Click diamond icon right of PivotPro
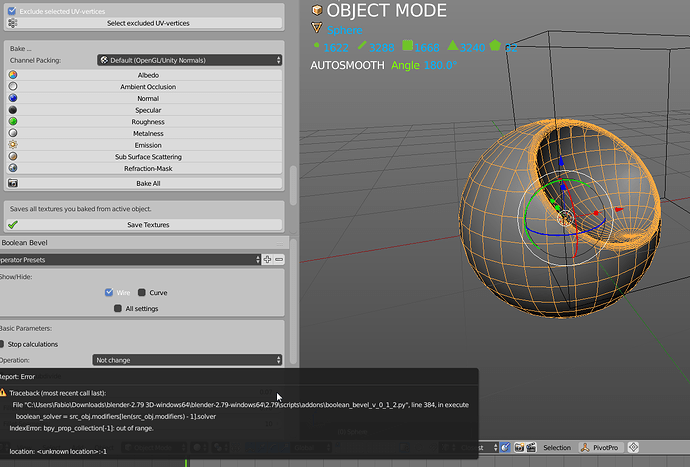This screenshot has width=690, height=467. point(633,447)
